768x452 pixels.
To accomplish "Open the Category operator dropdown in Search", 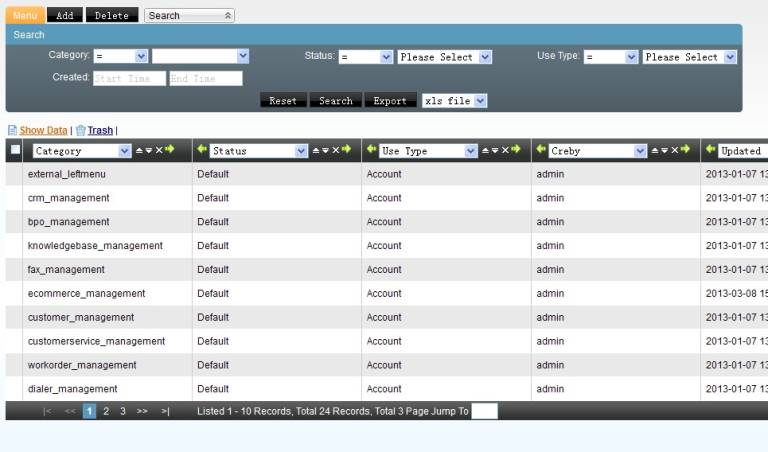I will coord(120,57).
